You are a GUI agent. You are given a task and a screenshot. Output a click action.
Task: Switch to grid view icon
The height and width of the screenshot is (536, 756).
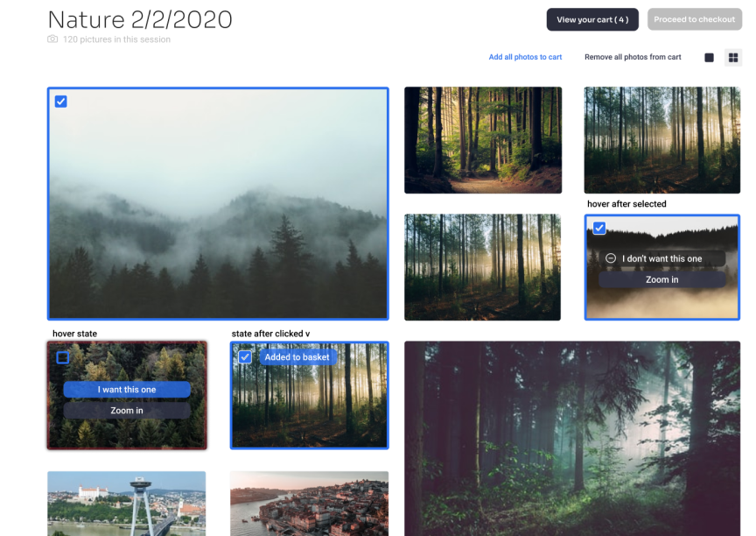[733, 58]
